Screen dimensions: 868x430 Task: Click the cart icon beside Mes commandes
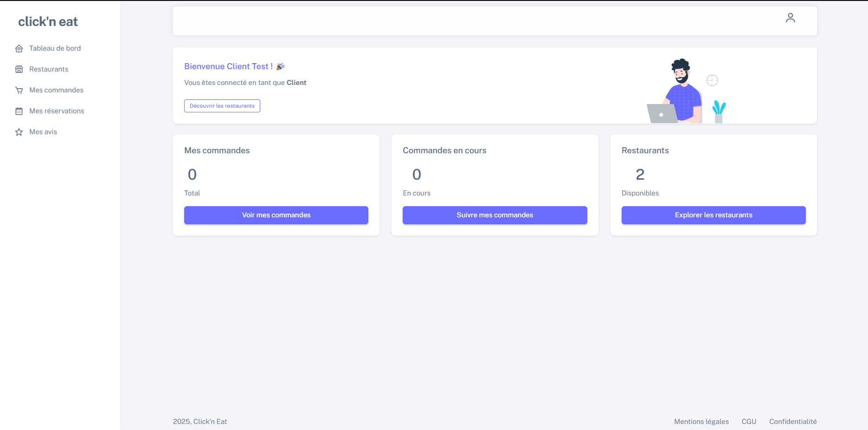[19, 91]
